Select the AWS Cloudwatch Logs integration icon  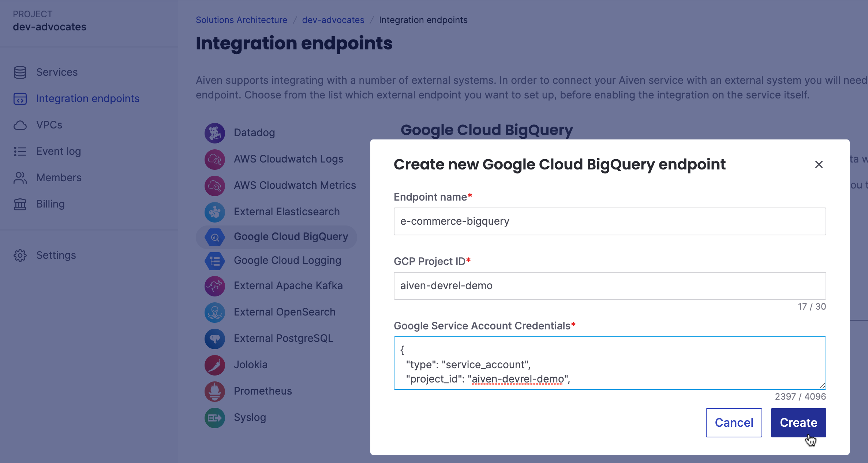point(215,159)
